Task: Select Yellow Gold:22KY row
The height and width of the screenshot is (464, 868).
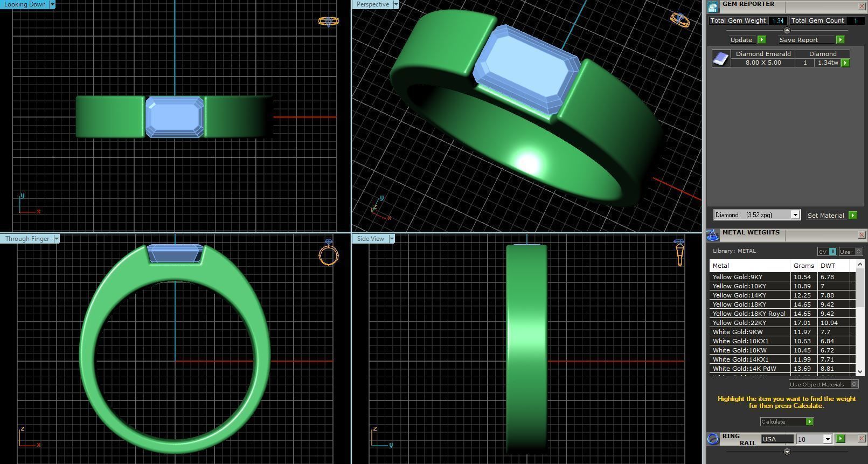Action: point(782,323)
